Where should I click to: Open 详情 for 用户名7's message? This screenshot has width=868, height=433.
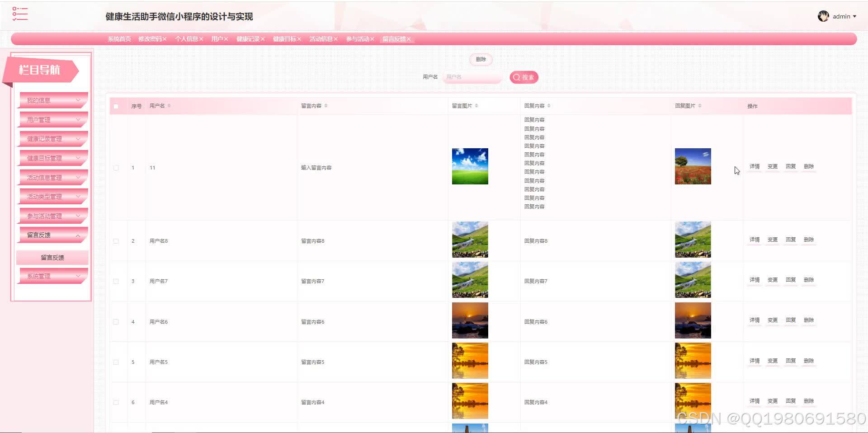pyautogui.click(x=754, y=280)
